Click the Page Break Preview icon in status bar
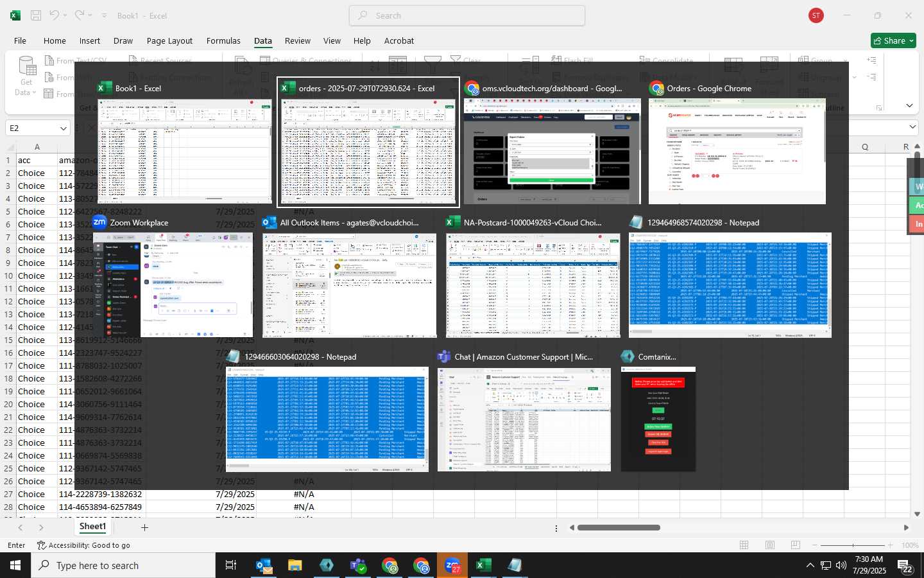 [x=796, y=545]
